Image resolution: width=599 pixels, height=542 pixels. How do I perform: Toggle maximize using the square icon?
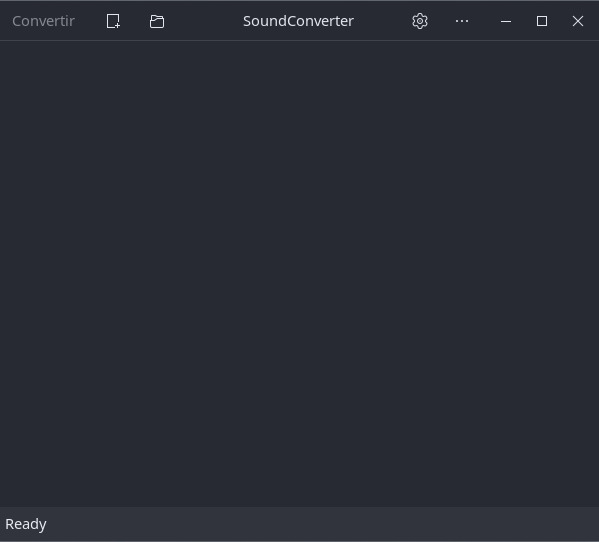[x=542, y=21]
